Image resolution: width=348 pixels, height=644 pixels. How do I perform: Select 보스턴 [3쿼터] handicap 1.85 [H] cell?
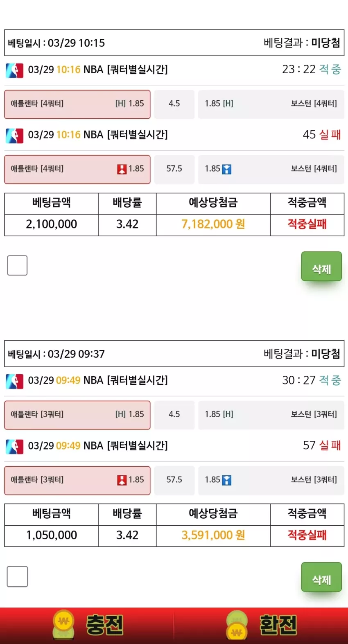coord(271,415)
